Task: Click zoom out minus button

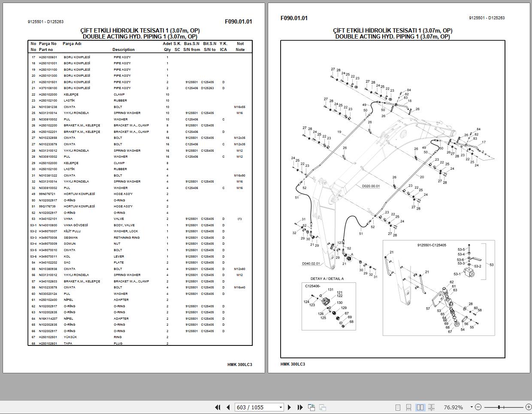Action: coord(478,407)
